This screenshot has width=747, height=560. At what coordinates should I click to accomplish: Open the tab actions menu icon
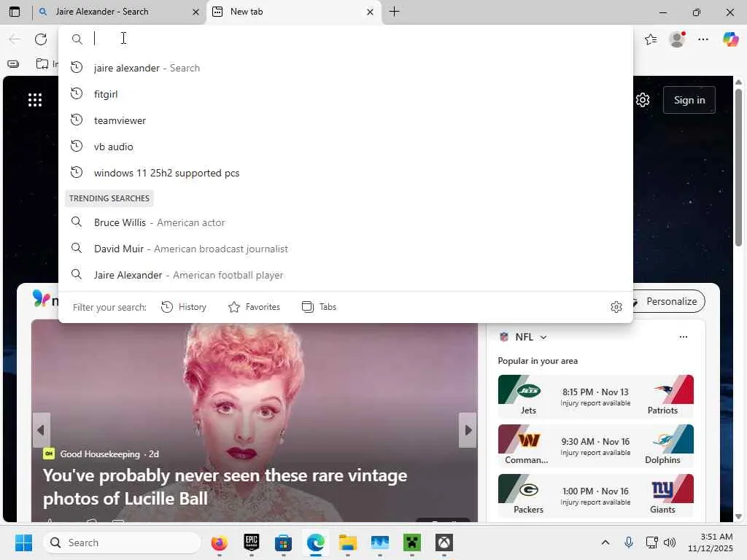15,12
